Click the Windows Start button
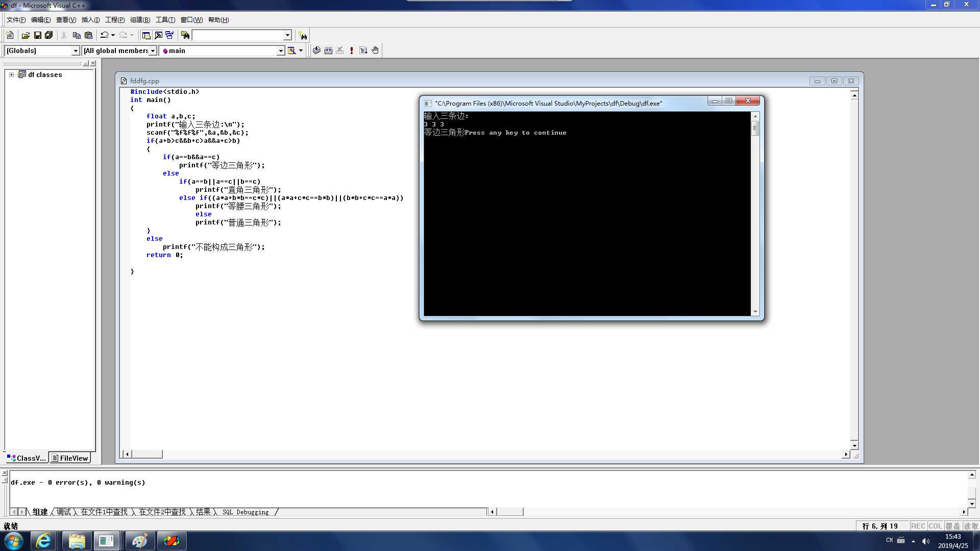980x551 pixels. [13, 541]
